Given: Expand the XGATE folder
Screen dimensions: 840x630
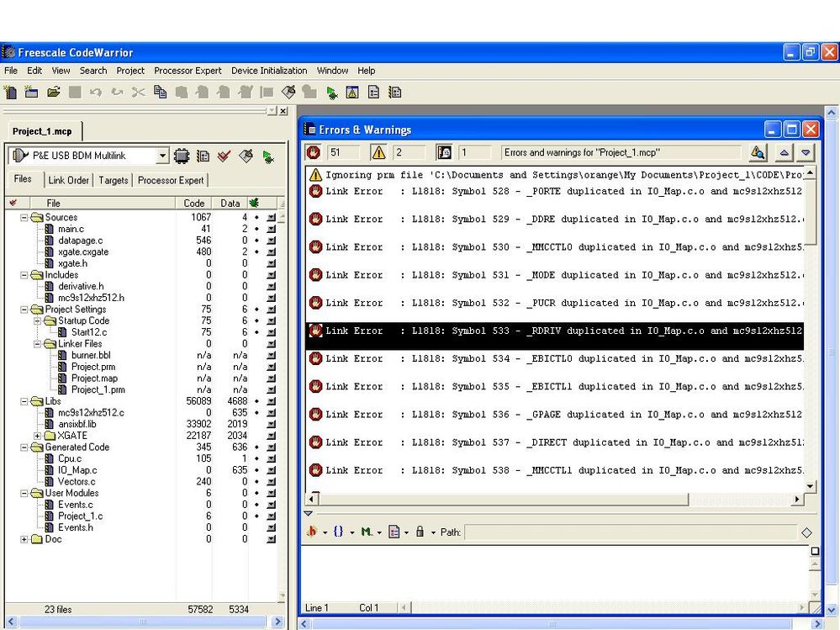Looking at the screenshot, I should tap(38, 436).
